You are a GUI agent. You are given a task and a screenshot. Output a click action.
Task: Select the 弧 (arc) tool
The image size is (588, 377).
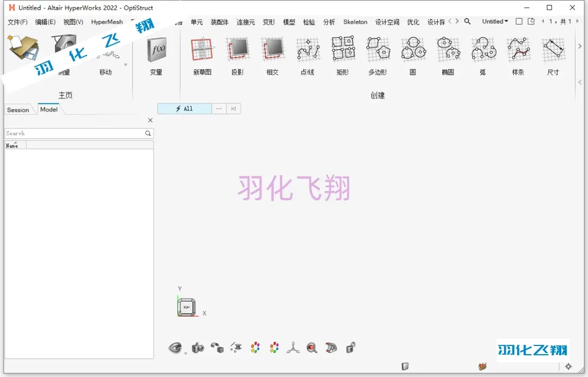tap(483, 55)
